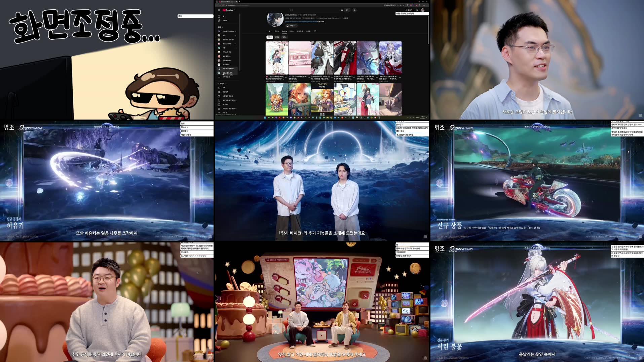Open the hand writing with pen short

(x=390, y=99)
